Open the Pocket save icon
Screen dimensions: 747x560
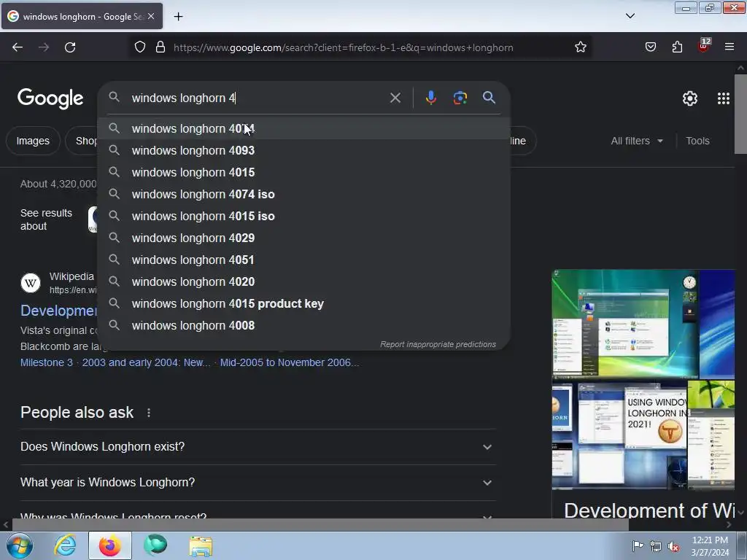(x=650, y=47)
